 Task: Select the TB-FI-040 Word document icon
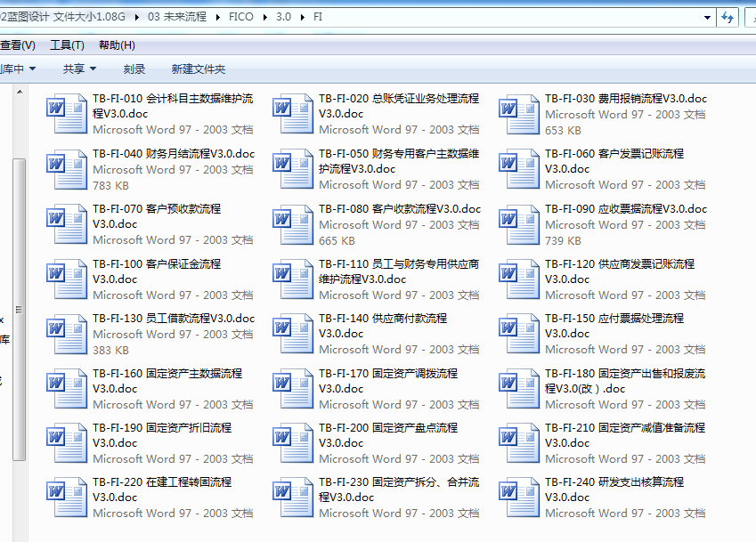click(67, 169)
